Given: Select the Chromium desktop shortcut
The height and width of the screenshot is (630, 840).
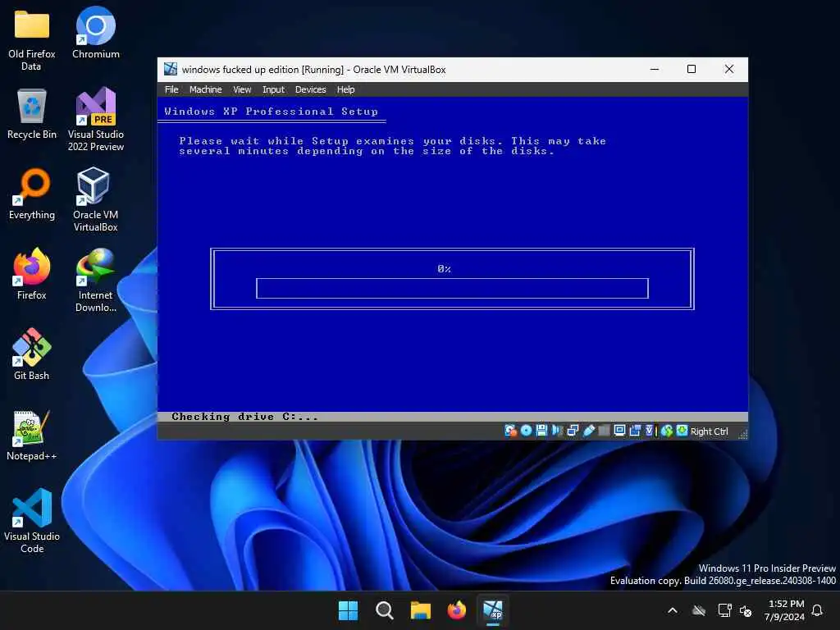Looking at the screenshot, I should [96, 33].
